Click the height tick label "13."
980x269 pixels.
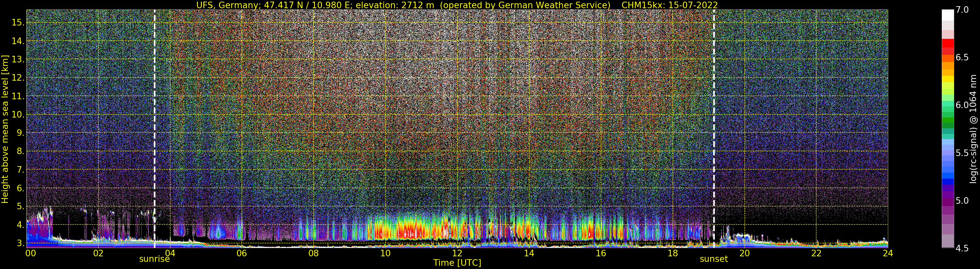[18, 59]
